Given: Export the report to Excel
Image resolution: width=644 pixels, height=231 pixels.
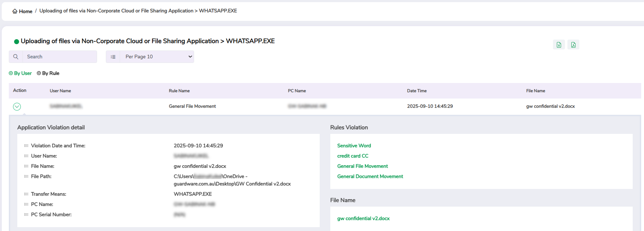Looking at the screenshot, I should coord(559,45).
